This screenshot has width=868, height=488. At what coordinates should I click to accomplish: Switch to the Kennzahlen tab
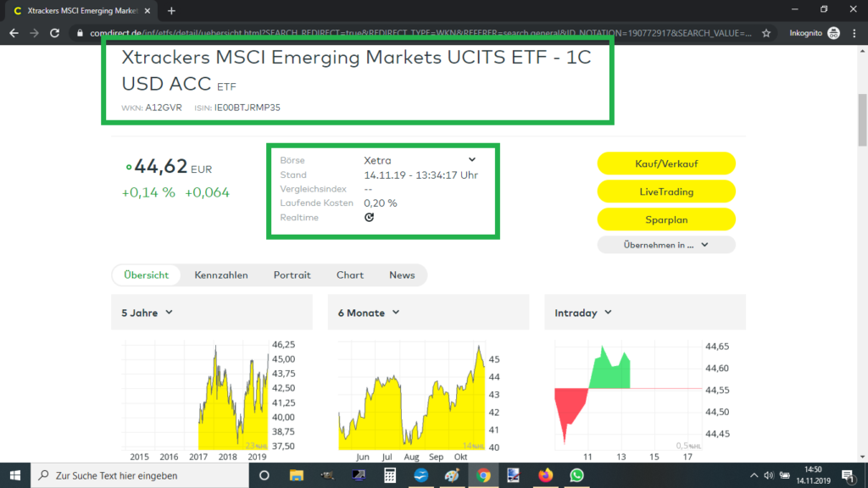(x=221, y=275)
